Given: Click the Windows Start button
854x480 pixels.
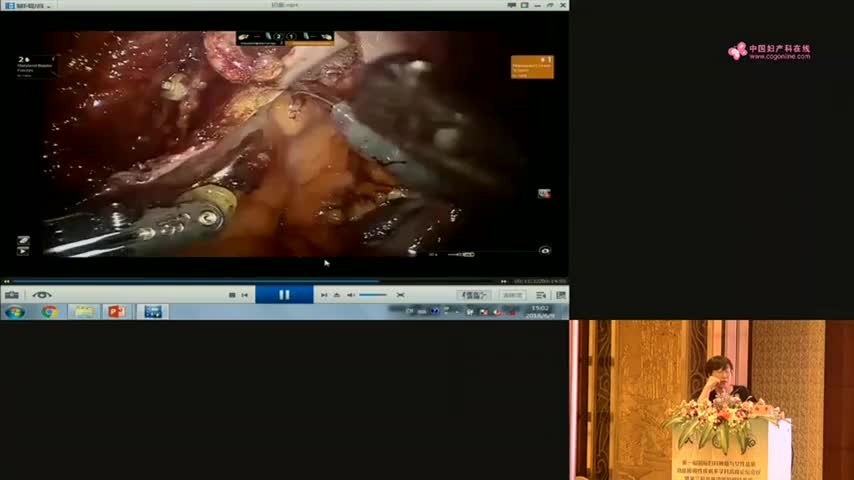Looking at the screenshot, I should [x=14, y=312].
